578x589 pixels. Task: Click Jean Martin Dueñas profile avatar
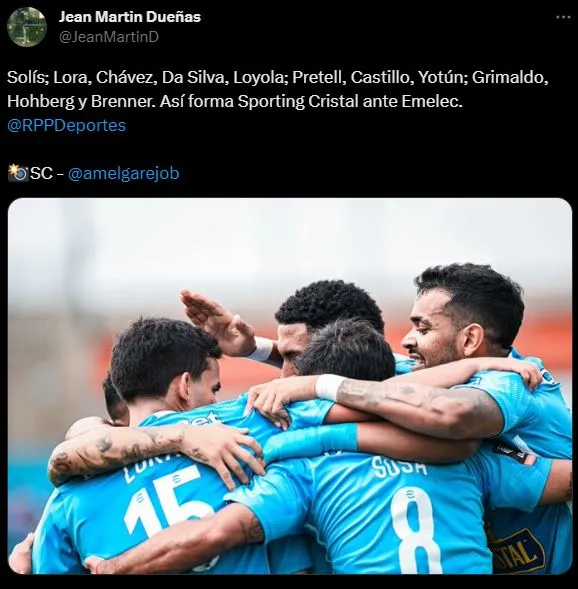[27, 27]
